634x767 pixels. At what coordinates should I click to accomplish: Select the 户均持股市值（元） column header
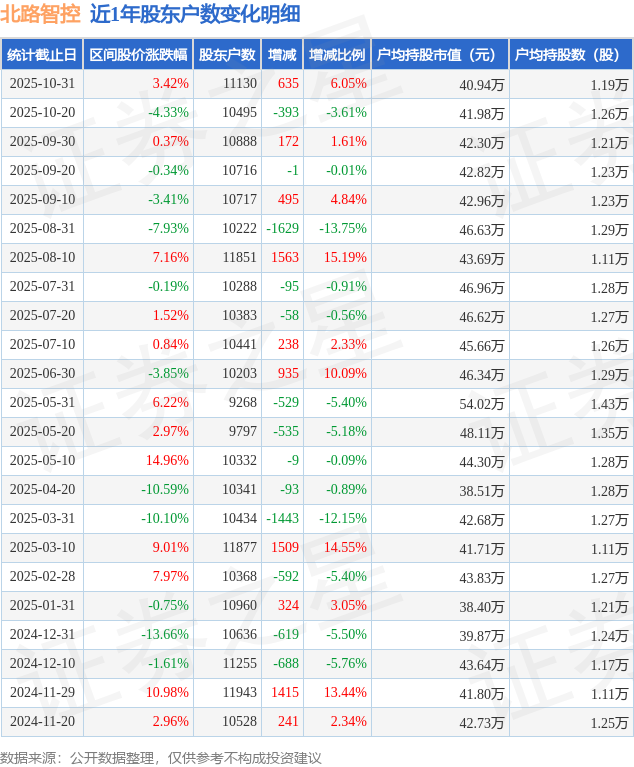(x=439, y=55)
